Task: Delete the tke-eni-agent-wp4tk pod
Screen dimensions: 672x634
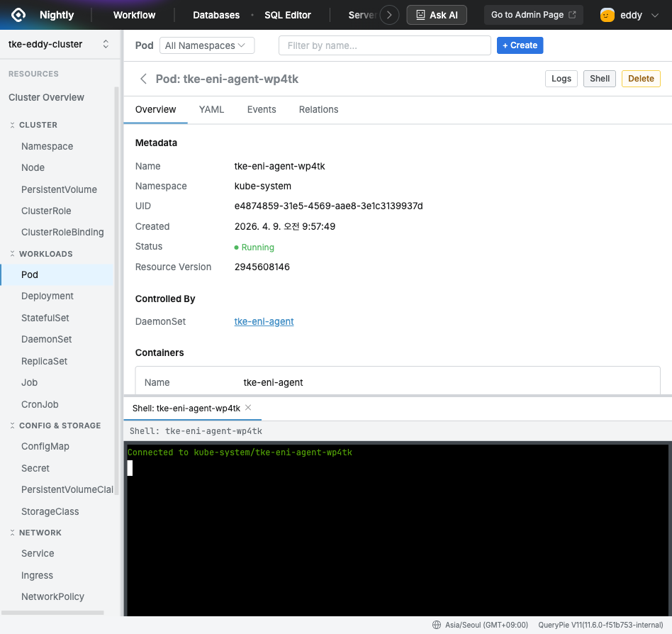Action: tap(641, 79)
